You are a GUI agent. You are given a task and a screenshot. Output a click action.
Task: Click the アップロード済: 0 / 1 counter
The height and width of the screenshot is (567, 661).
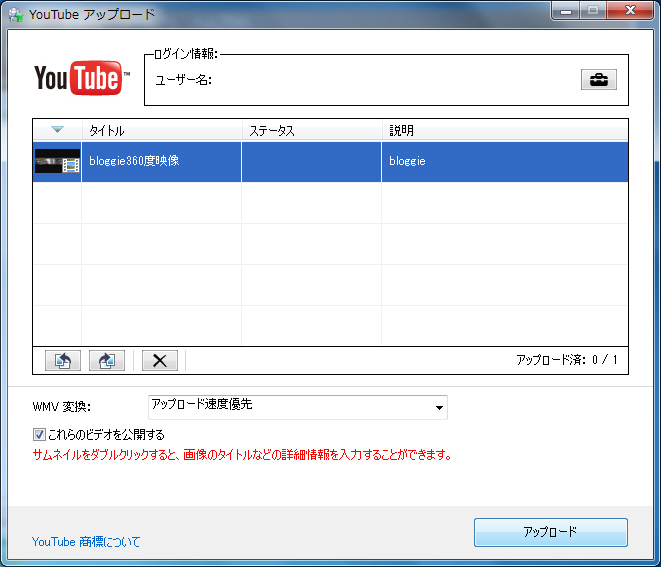pos(567,360)
